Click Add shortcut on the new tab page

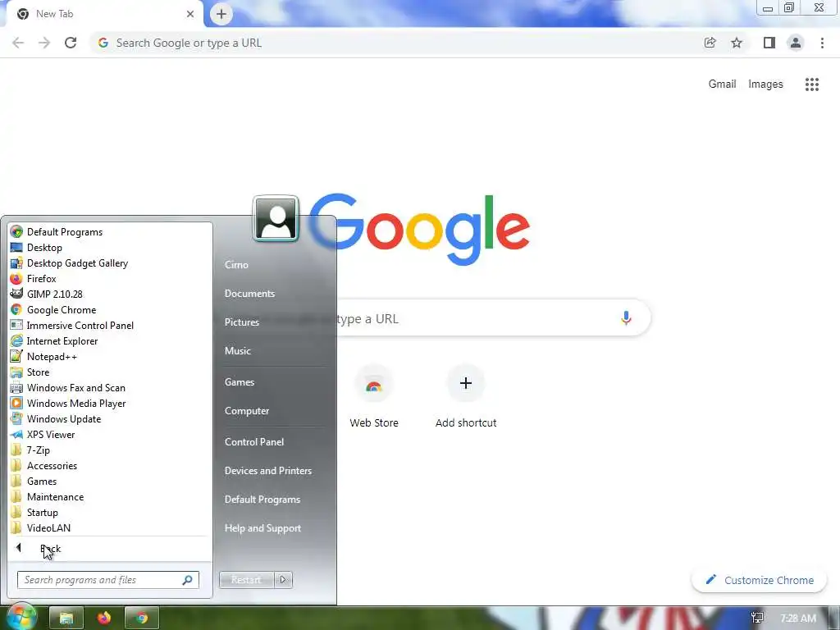tap(466, 396)
